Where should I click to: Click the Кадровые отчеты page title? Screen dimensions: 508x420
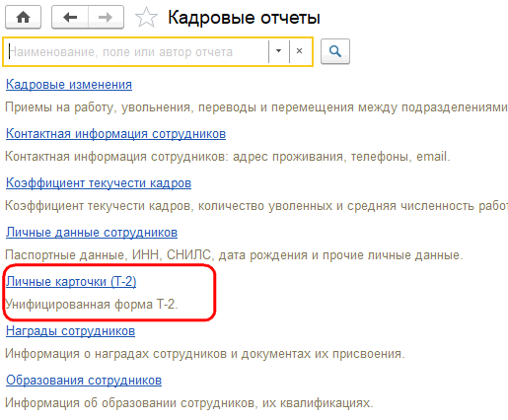point(244,18)
